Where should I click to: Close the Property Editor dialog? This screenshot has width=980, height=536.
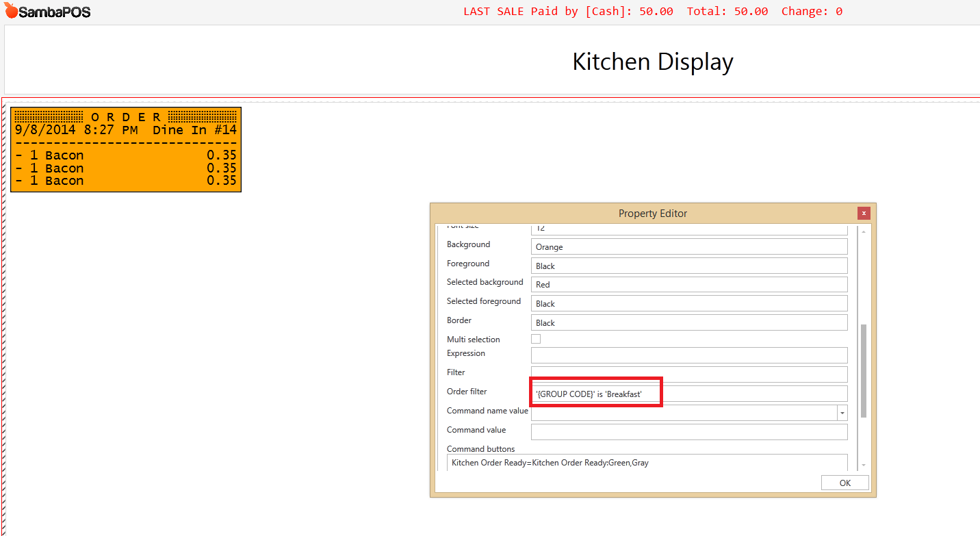pos(864,213)
